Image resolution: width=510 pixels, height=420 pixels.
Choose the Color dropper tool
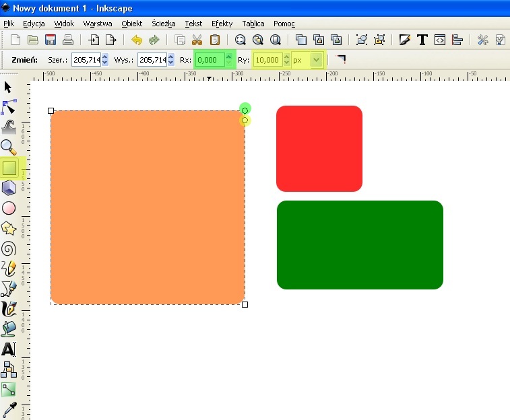point(9,409)
